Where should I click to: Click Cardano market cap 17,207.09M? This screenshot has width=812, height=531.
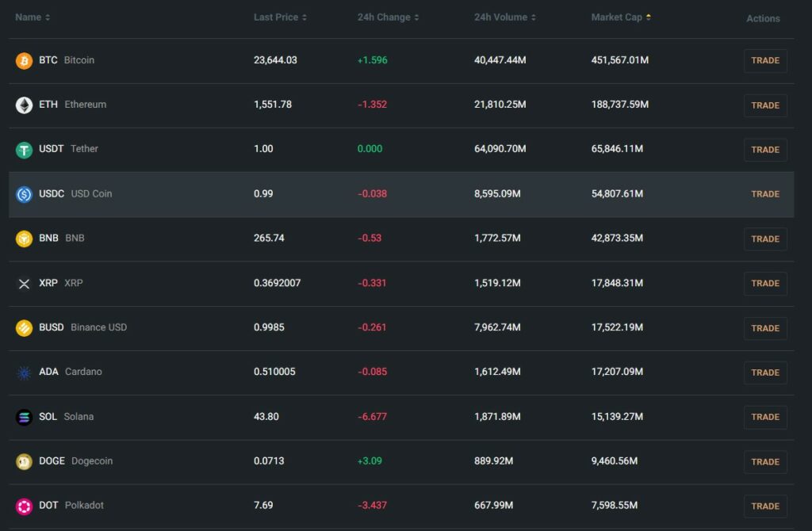(617, 372)
